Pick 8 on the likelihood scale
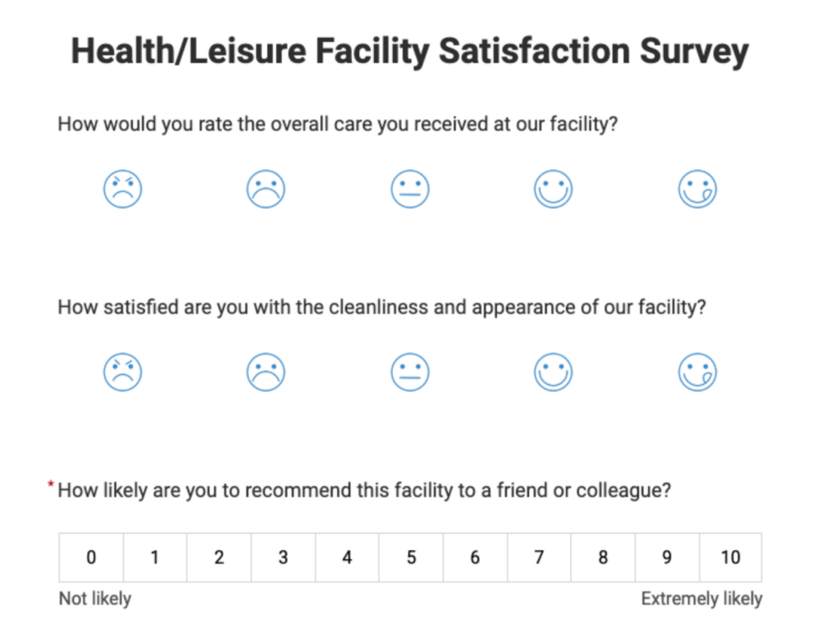The image size is (840, 634). [x=602, y=557]
